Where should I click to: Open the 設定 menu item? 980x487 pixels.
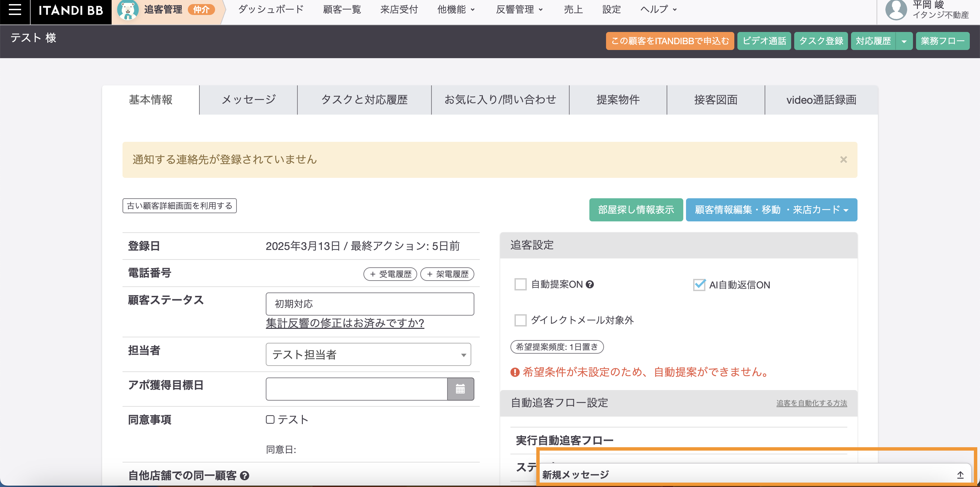pyautogui.click(x=611, y=10)
